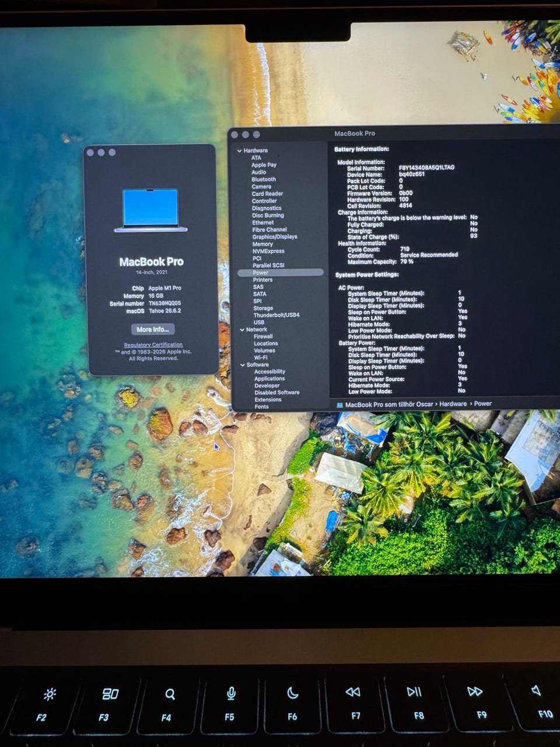Select SAS in the sidebar
The width and height of the screenshot is (560, 747).
pyautogui.click(x=258, y=287)
